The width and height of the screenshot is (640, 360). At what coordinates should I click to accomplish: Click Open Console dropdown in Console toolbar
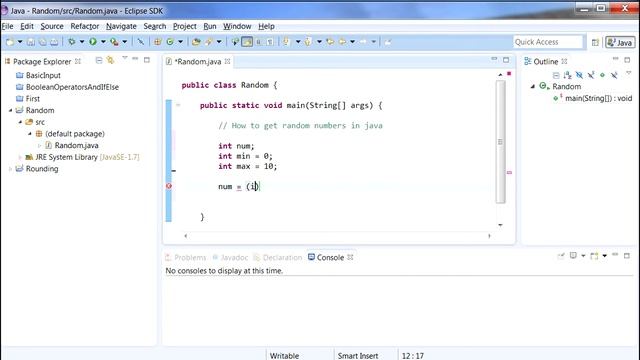click(604, 256)
